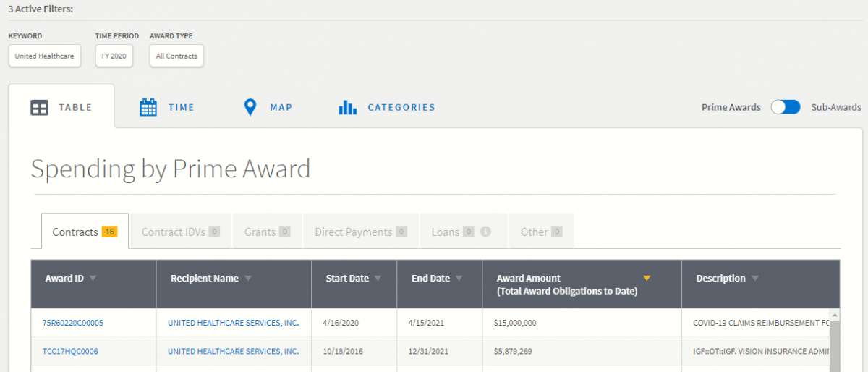Sort by End Date column arrow
Image resolution: width=868 pixels, height=372 pixels.
click(x=459, y=279)
